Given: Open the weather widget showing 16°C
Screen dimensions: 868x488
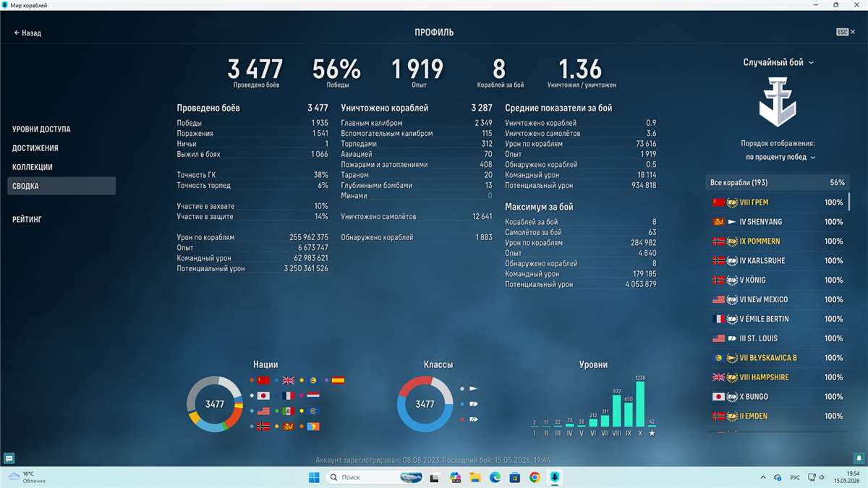Looking at the screenshot, I should click(x=25, y=477).
